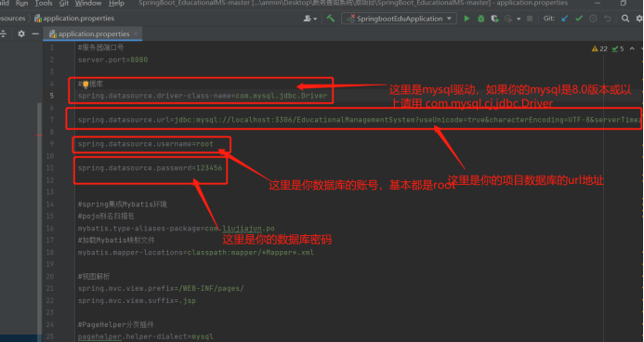This screenshot has width=644, height=342.
Task: Open the user account icon dropdown
Action: click(x=310, y=18)
